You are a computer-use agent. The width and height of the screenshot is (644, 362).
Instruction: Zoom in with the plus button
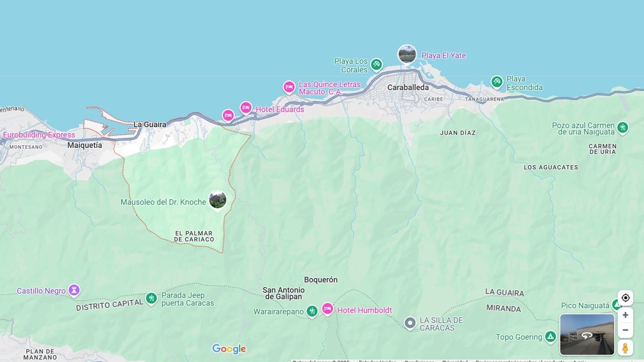click(625, 315)
